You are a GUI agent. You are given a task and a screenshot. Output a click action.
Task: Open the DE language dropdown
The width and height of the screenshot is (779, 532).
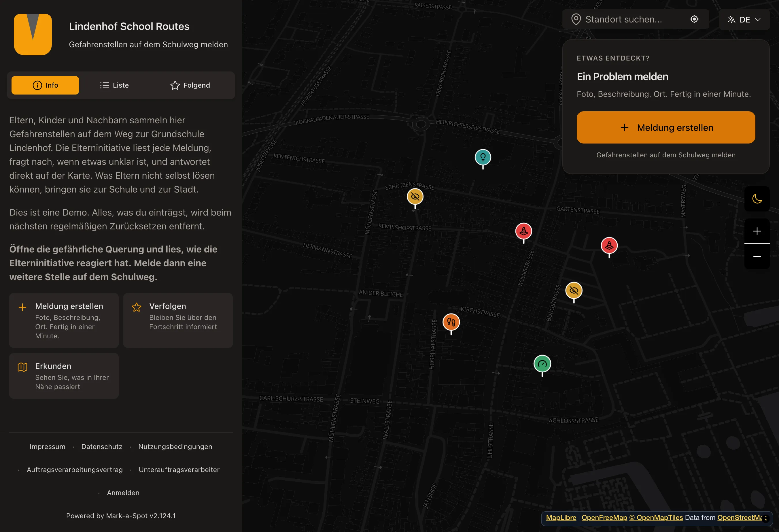[744, 20]
